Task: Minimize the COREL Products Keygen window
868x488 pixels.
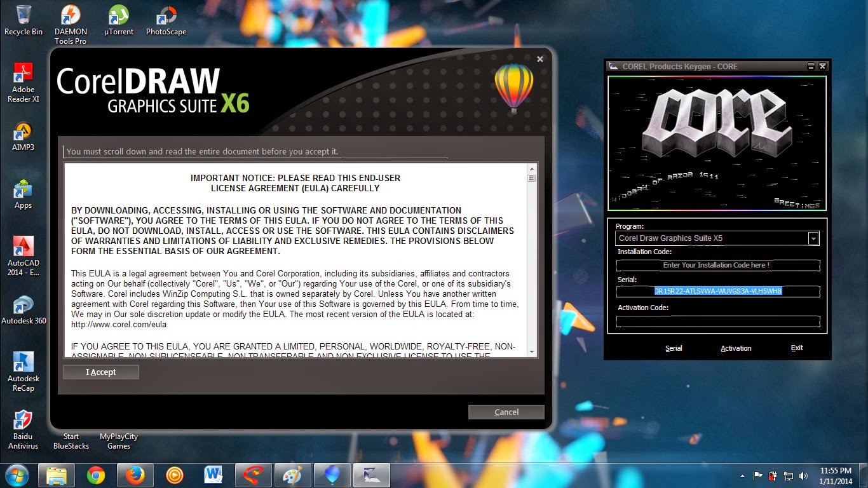Action: coord(811,66)
